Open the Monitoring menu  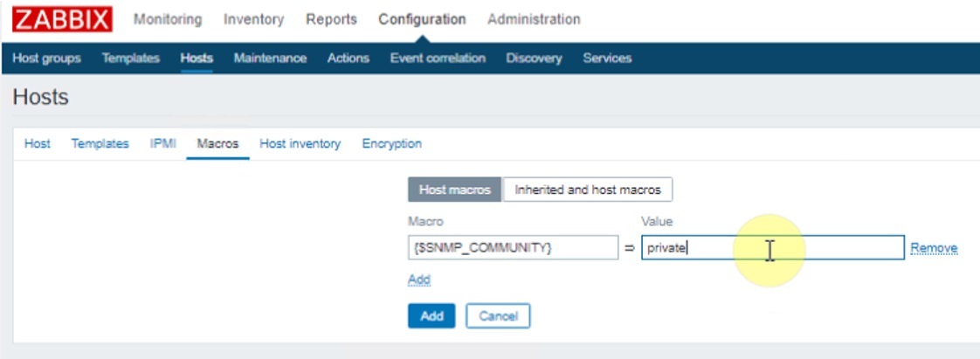(x=168, y=19)
